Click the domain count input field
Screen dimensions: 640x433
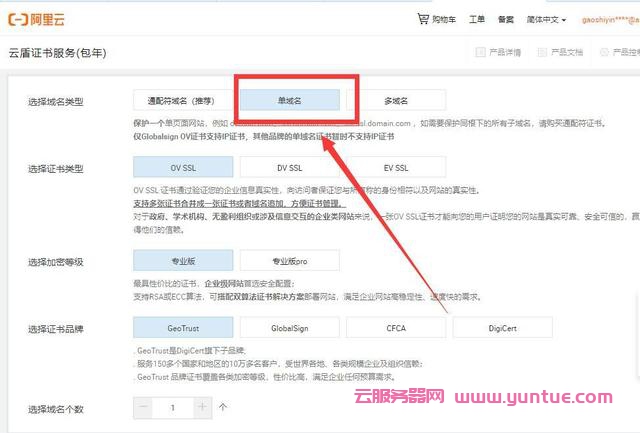pyautogui.click(x=173, y=407)
